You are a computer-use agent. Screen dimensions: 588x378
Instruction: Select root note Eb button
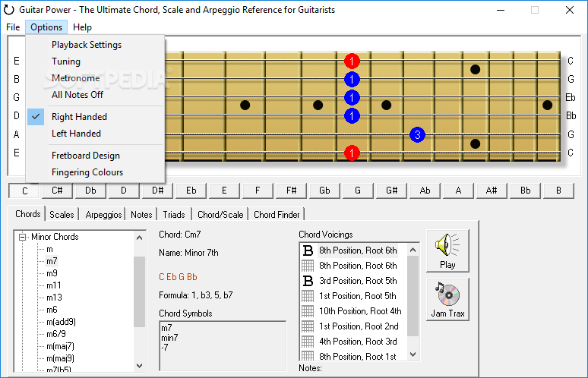click(x=191, y=191)
